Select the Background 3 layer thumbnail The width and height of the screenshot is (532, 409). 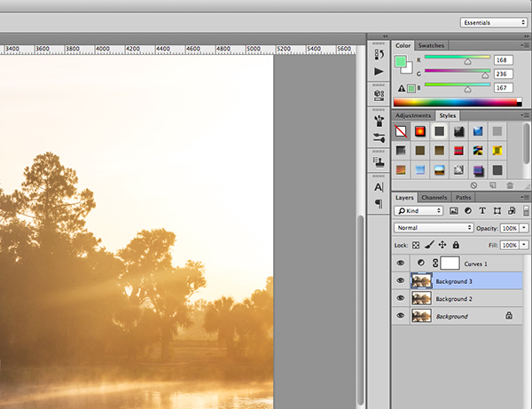tap(422, 281)
